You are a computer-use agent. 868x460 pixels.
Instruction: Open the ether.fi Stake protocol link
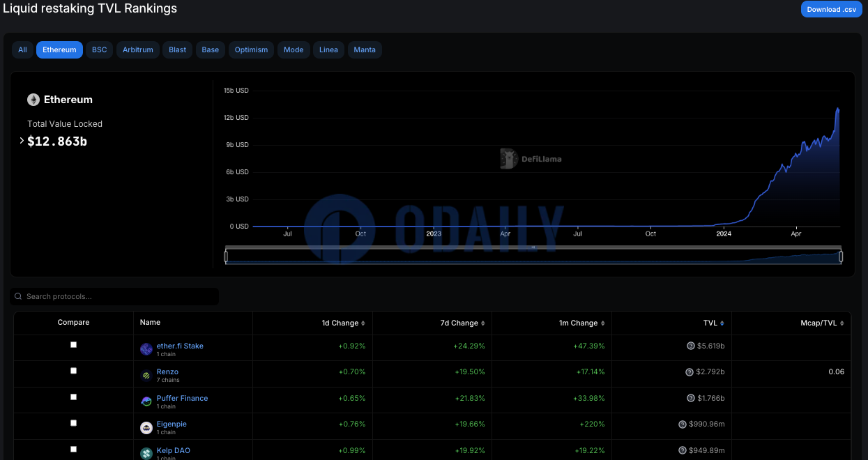(180, 346)
